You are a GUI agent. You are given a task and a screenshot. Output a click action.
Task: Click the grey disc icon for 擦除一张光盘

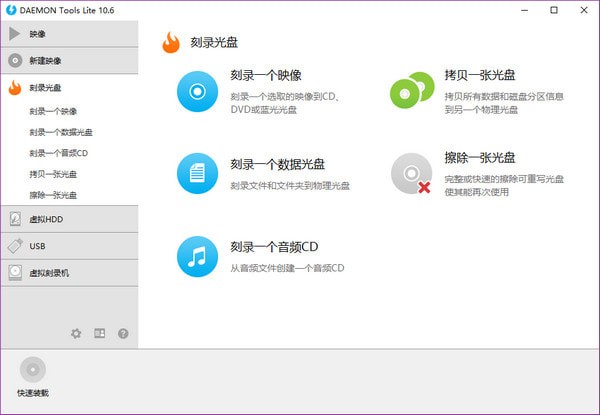(410, 174)
